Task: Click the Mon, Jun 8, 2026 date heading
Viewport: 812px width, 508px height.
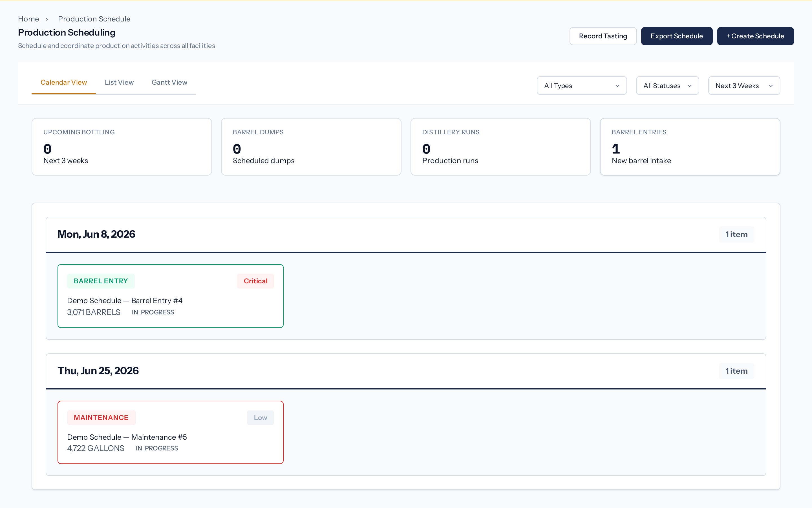Action: click(x=96, y=234)
